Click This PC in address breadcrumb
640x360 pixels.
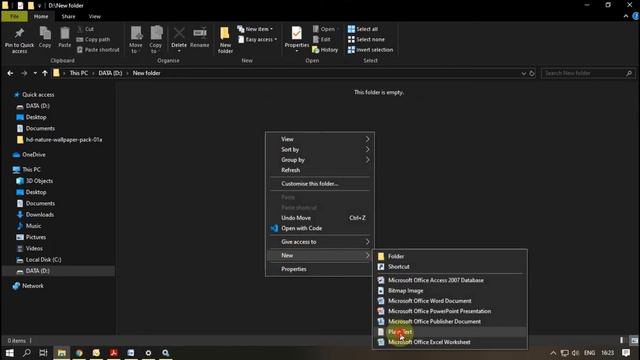coord(78,73)
